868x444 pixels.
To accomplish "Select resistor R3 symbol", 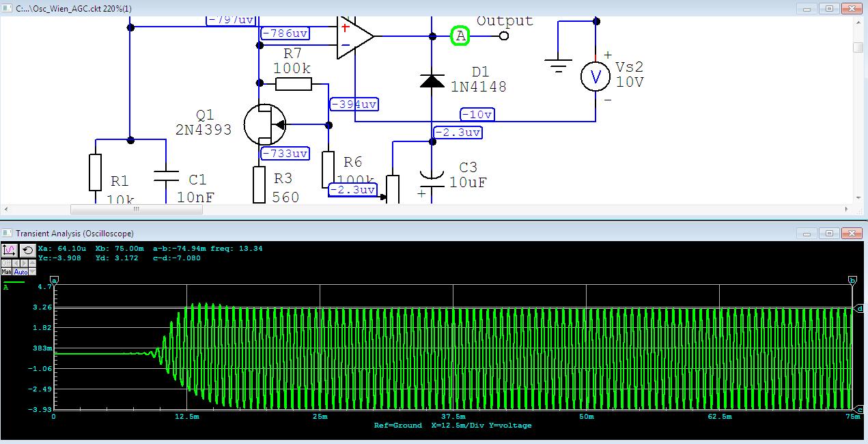I will (259, 184).
